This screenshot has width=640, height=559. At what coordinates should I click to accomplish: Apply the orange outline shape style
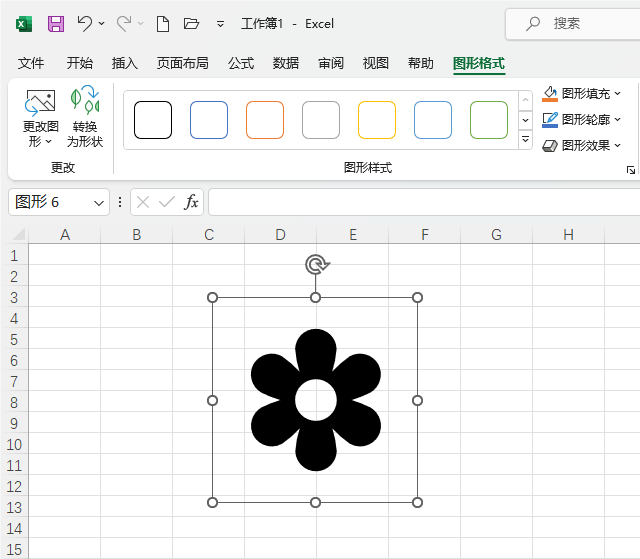(265, 120)
